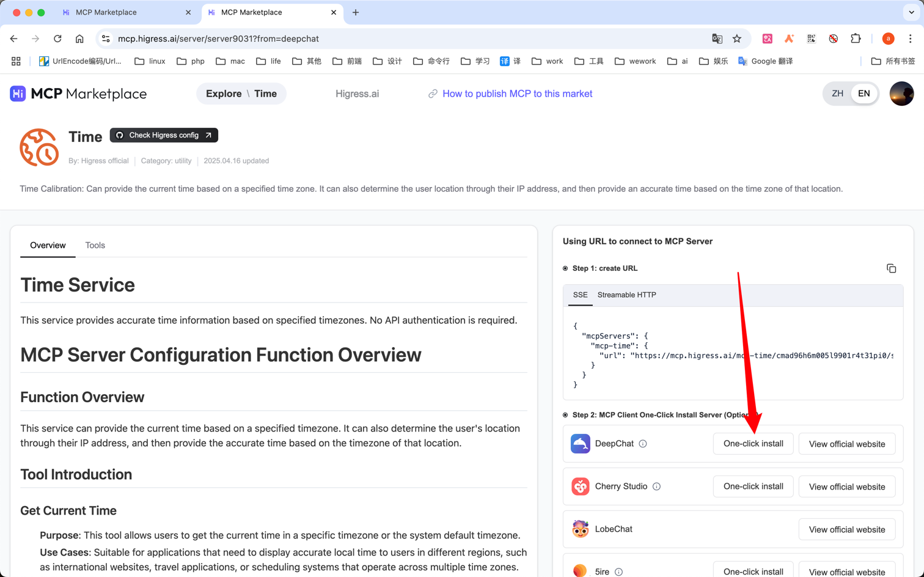924x577 pixels.
Task: Go to the browser home icon
Action: point(79,39)
